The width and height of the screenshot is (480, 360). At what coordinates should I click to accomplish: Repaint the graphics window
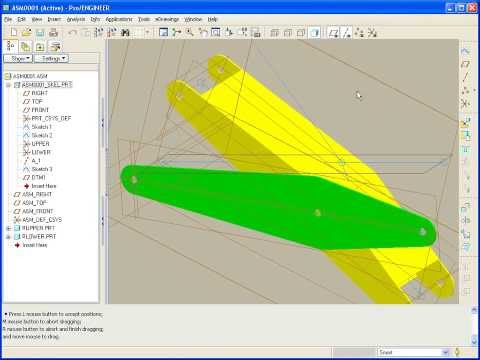(163, 32)
